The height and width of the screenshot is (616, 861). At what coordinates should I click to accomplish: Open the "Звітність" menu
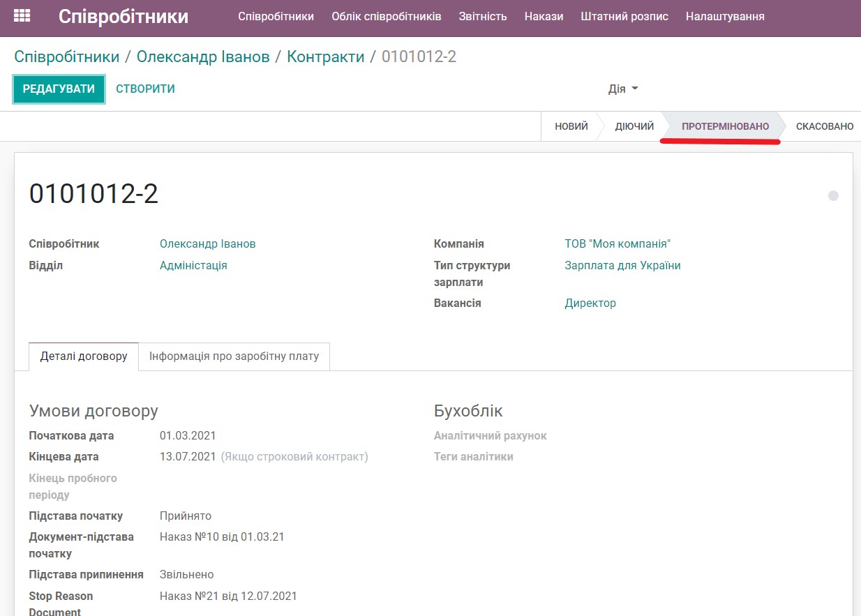pyautogui.click(x=483, y=15)
